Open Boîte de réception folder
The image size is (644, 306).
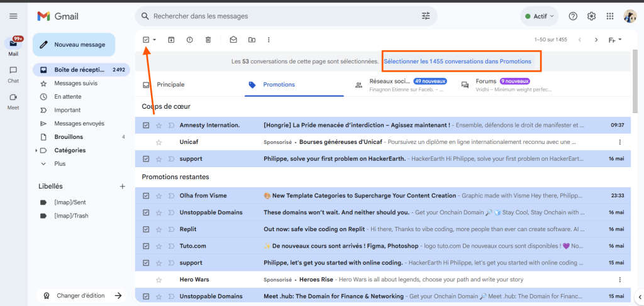tap(81, 70)
